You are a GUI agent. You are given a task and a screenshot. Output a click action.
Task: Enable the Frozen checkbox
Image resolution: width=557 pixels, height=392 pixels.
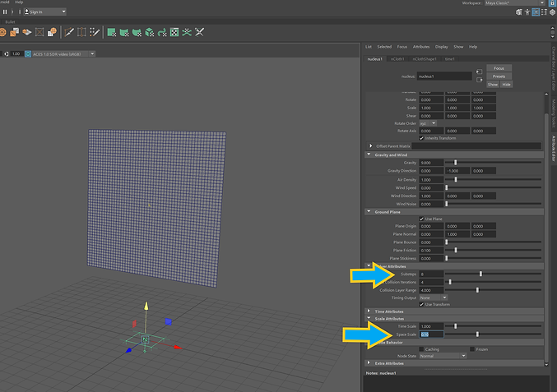pos(472,349)
